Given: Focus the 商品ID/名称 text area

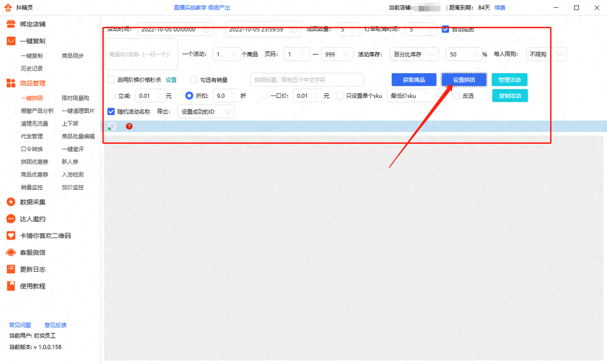Looking at the screenshot, I should (141, 54).
